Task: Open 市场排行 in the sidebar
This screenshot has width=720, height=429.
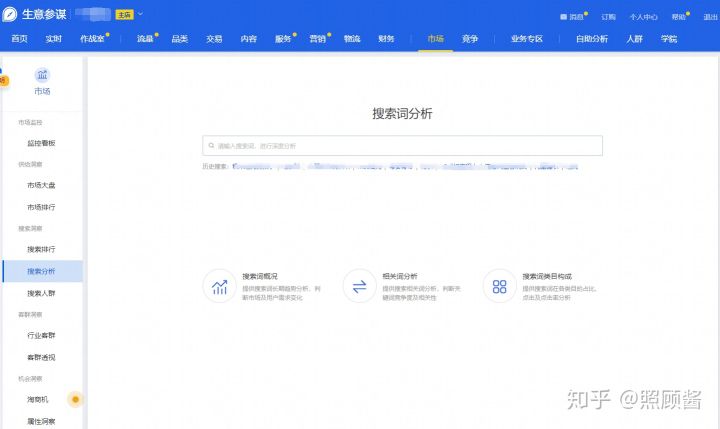Action: [x=41, y=207]
